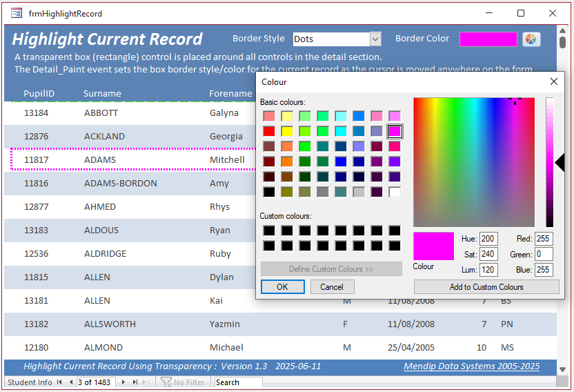Select the Dylan forename cell
This screenshot has height=392, width=574.
[221, 277]
